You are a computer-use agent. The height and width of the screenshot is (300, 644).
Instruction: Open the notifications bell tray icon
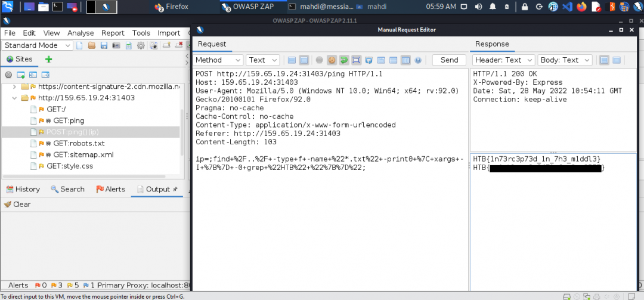tap(493, 7)
